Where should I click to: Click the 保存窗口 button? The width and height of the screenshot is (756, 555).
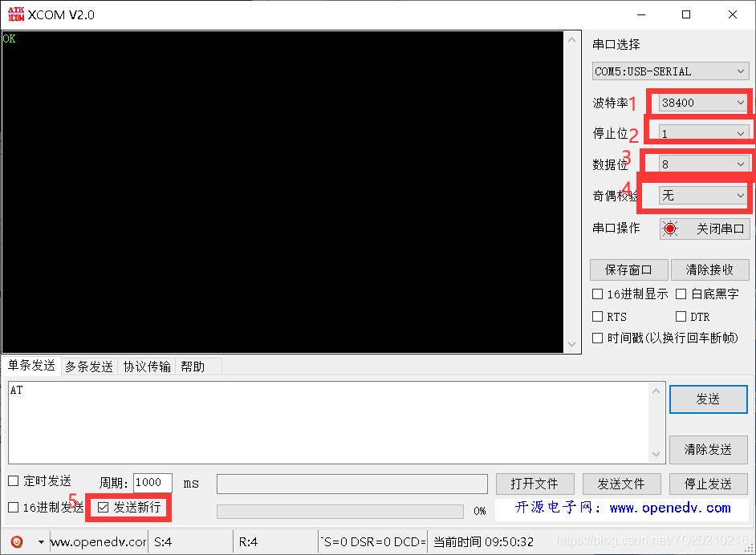click(628, 269)
